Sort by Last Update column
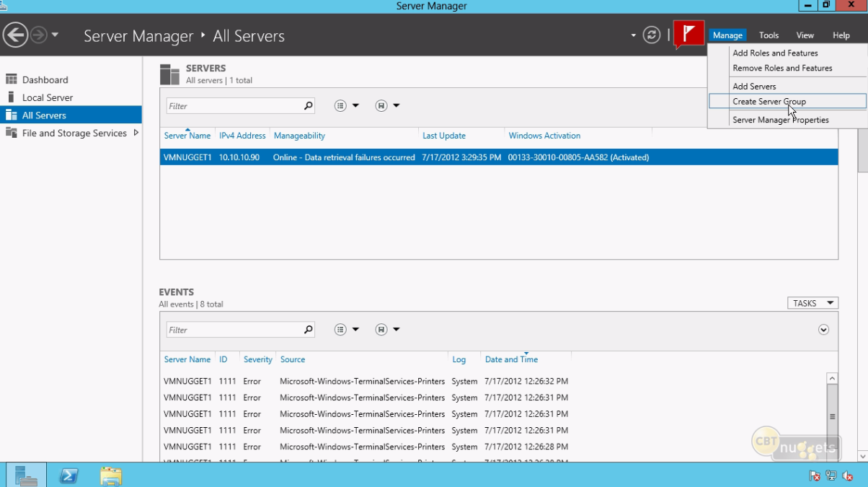The image size is (868, 487). click(x=444, y=136)
